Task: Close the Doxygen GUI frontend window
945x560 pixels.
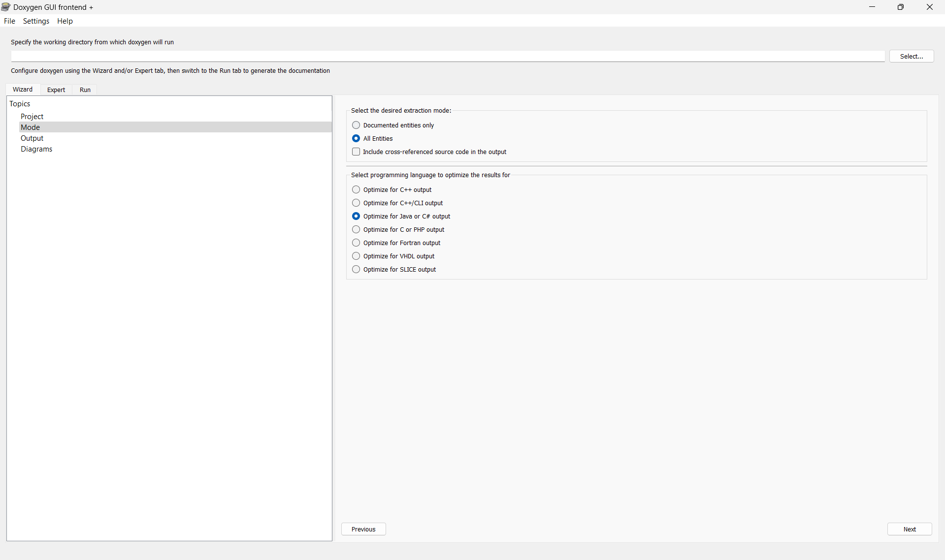Action: point(929,7)
